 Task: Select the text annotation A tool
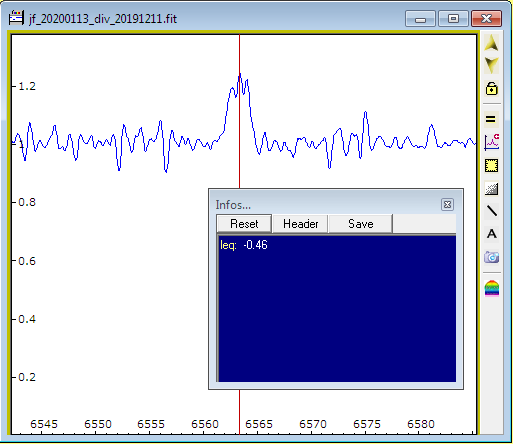click(x=492, y=234)
